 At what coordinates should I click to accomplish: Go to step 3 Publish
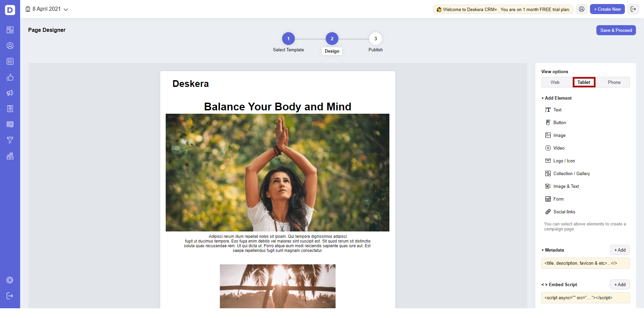point(376,39)
